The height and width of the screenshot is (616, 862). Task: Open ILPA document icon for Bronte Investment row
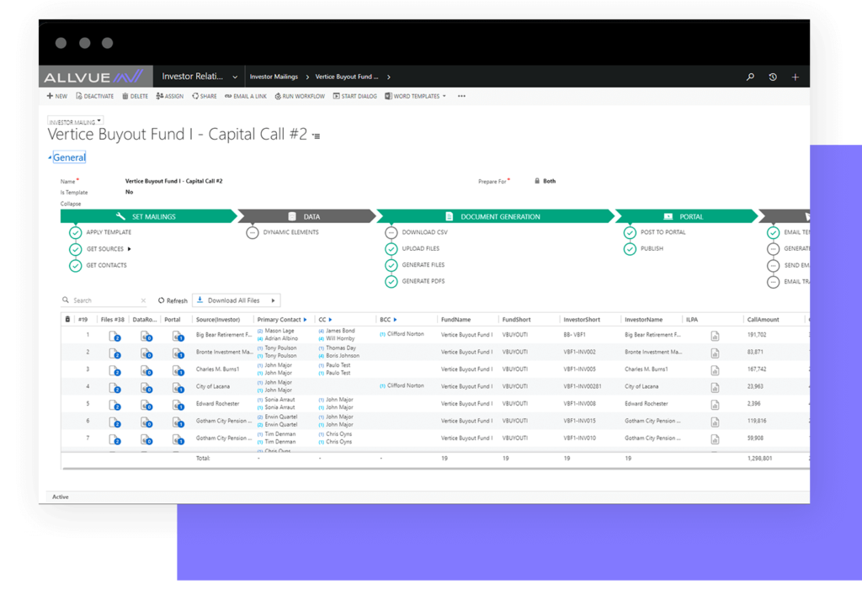click(x=715, y=353)
